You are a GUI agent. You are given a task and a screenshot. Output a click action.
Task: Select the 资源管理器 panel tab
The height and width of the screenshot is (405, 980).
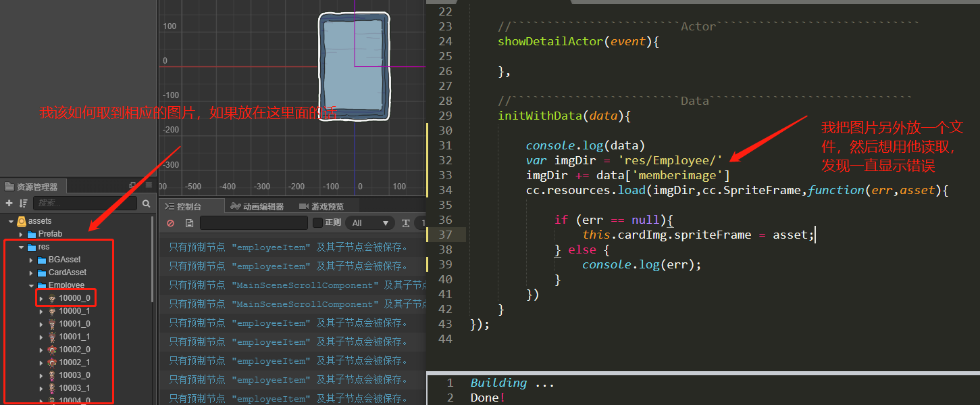click(x=32, y=187)
